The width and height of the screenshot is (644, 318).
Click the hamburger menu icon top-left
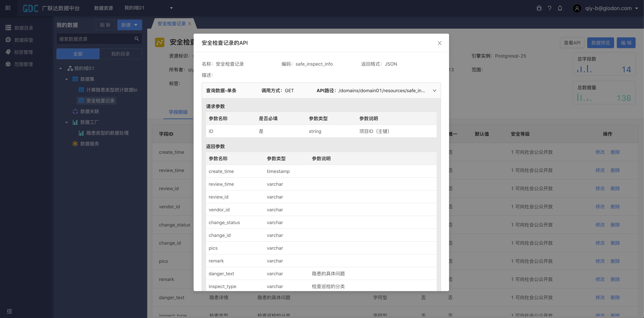click(x=8, y=8)
